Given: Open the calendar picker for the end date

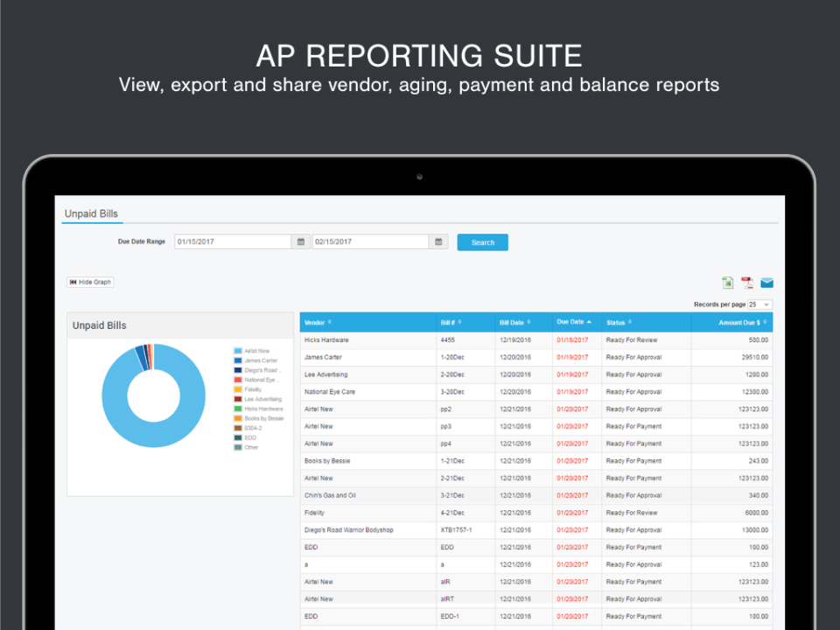Looking at the screenshot, I should point(438,241).
